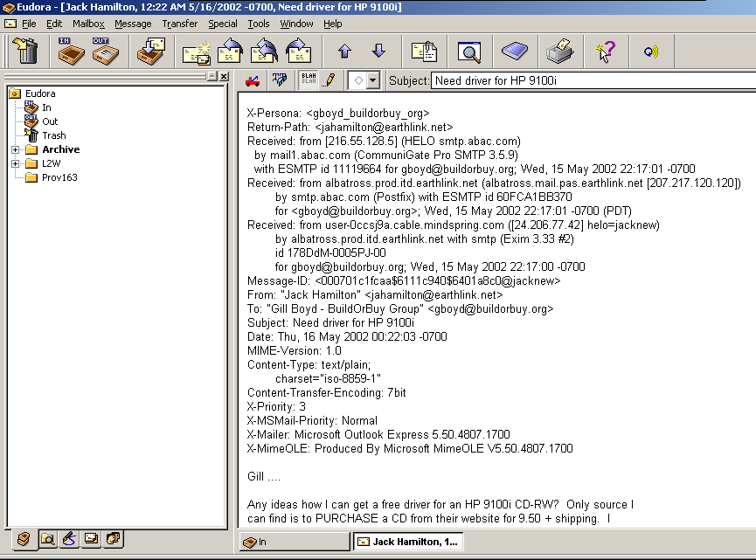Switch to the Stationery panel tab
Screen dimensions: 756x560
click(91, 538)
